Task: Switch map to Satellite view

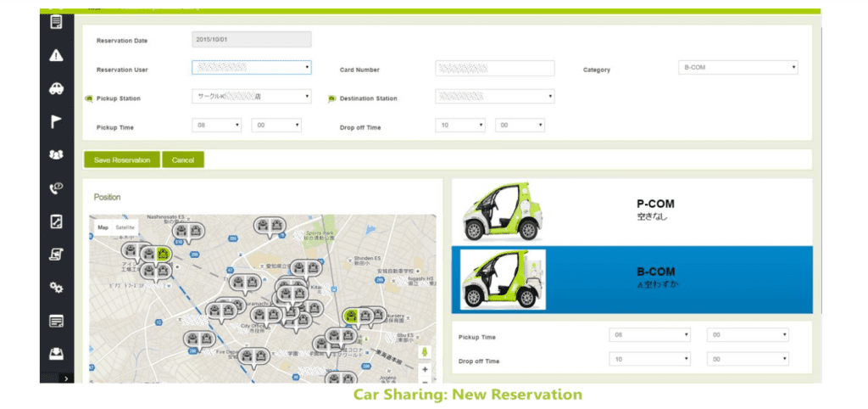Action: pyautogui.click(x=125, y=227)
